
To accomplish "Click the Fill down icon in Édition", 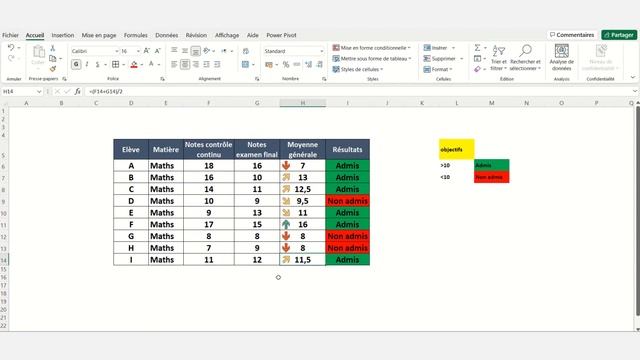I will click(x=477, y=58).
